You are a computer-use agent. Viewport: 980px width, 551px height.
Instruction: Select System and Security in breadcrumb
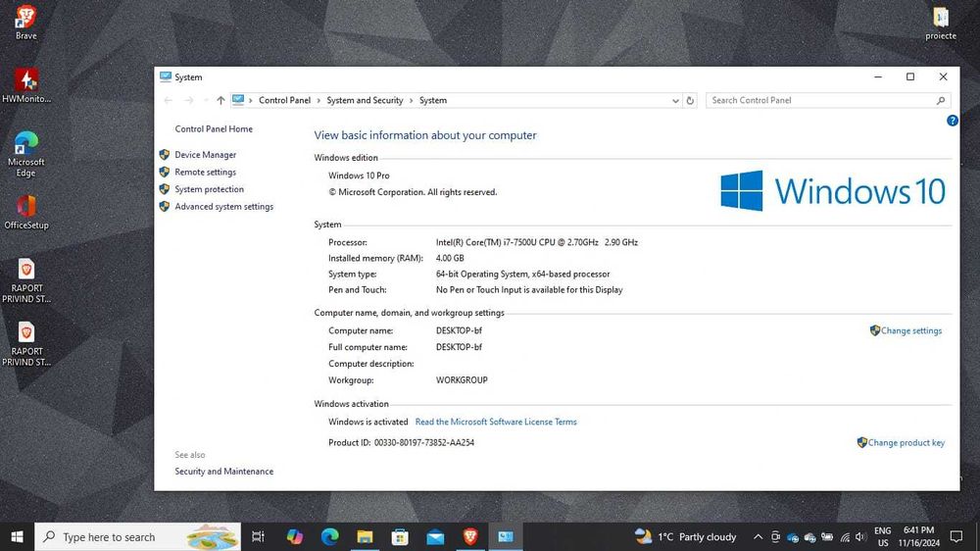pyautogui.click(x=365, y=100)
